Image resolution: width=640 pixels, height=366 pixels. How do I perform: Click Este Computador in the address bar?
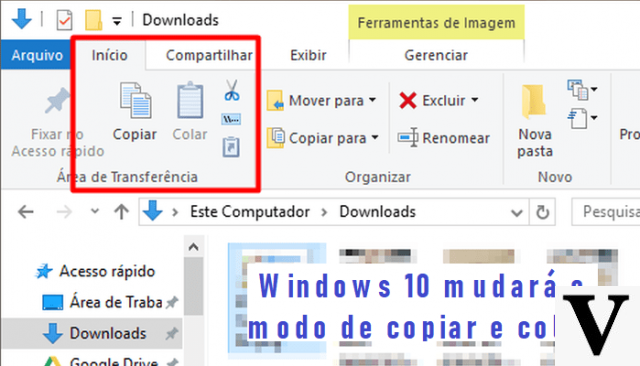coord(250,212)
